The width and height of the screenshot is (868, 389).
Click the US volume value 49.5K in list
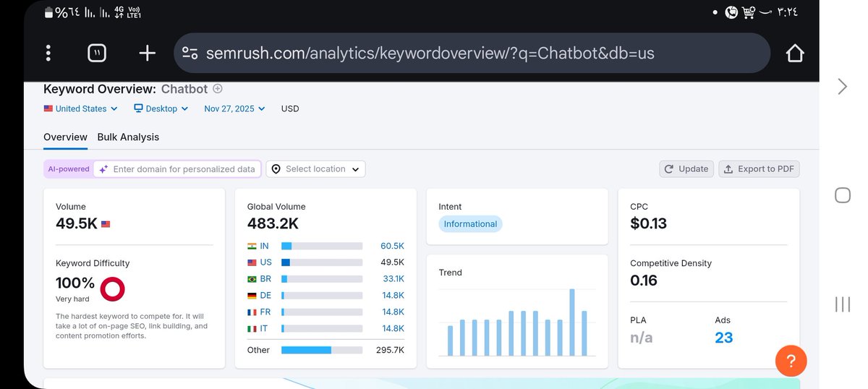coord(392,262)
